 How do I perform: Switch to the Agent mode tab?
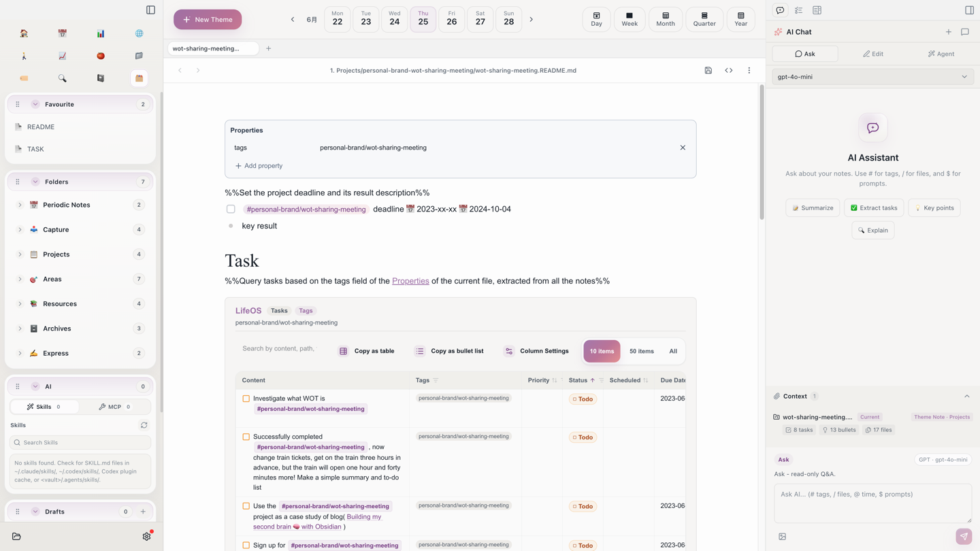(941, 54)
